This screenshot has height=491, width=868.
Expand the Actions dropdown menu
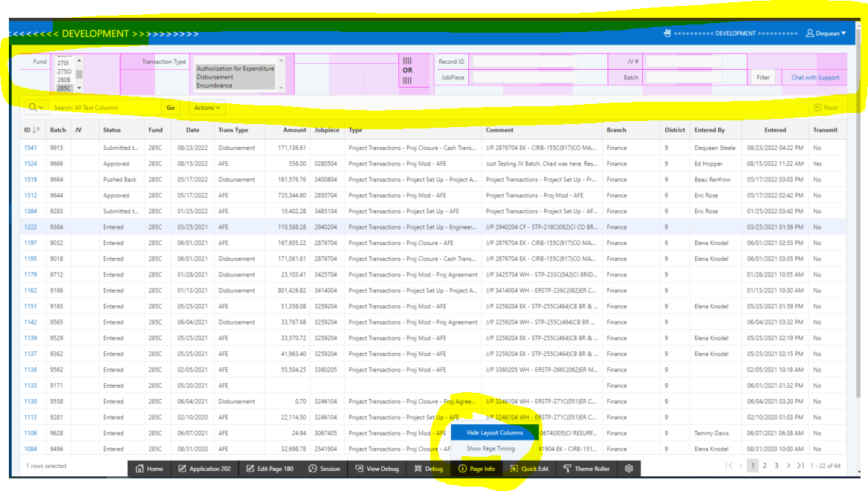207,108
